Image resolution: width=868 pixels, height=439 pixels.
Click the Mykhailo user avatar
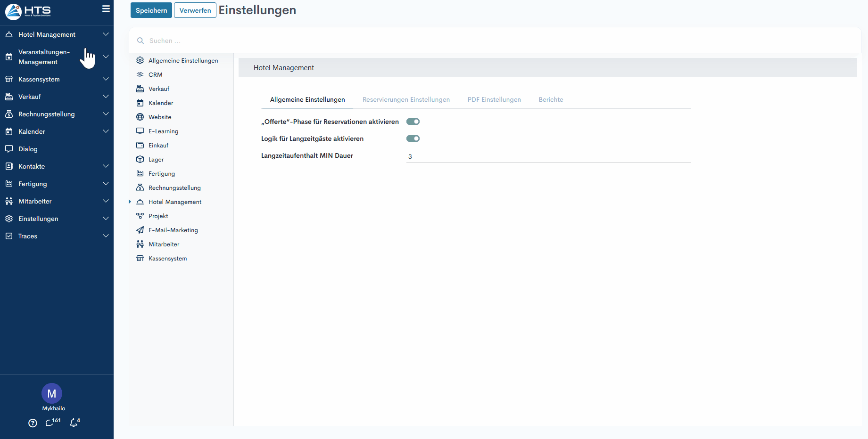tap(52, 393)
